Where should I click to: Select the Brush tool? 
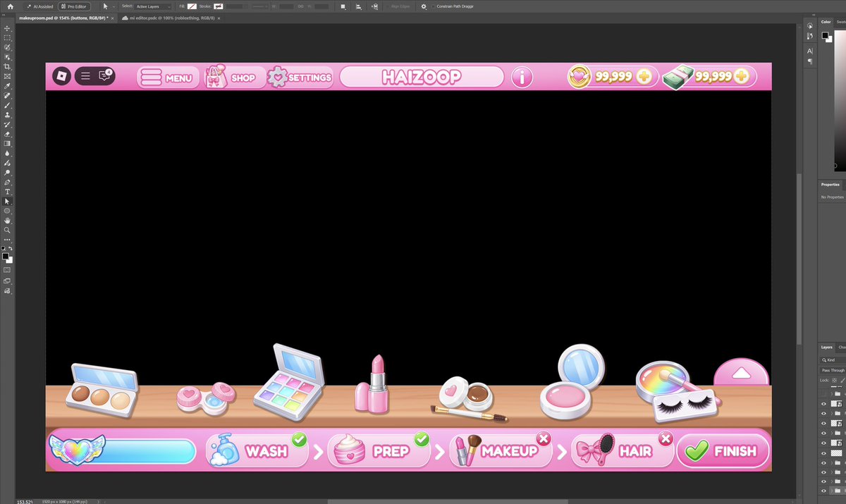tap(7, 104)
